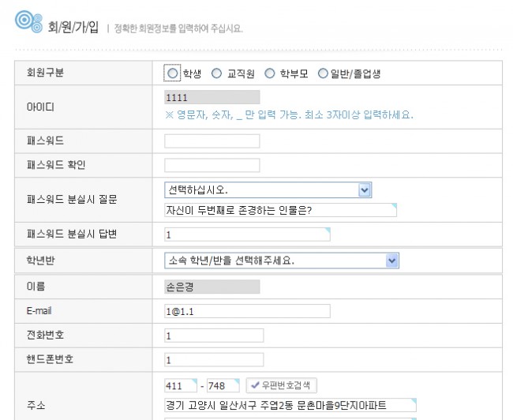
Task: Click the 아이디 field showing 1111
Action: (212, 97)
